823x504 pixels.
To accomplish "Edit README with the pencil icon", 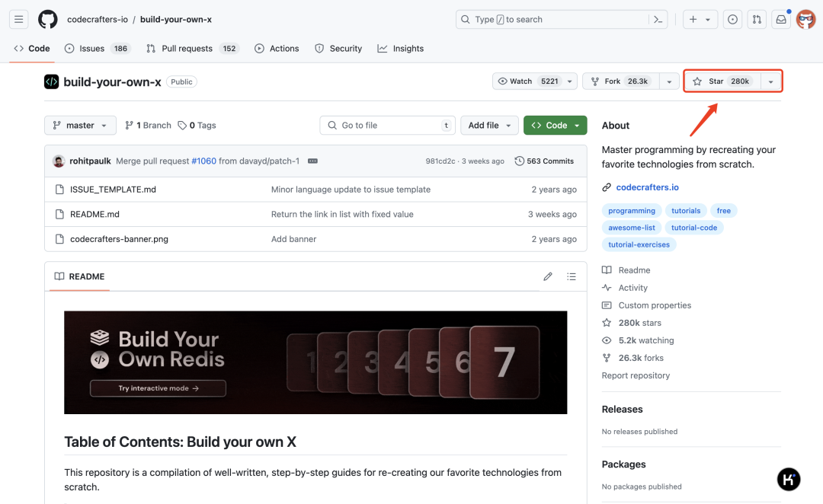I will 547,276.
